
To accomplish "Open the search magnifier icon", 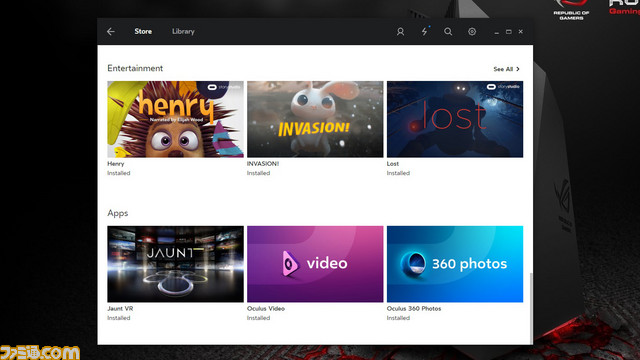I will (448, 31).
